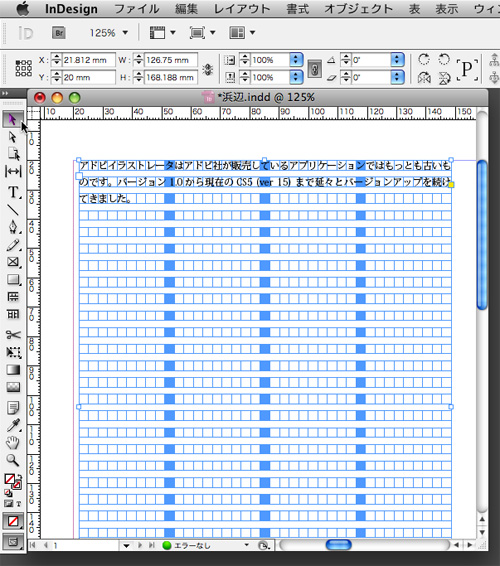Viewport: 500px width, 566px height.
Task: Select the Hand tool
Action: [x=13, y=443]
